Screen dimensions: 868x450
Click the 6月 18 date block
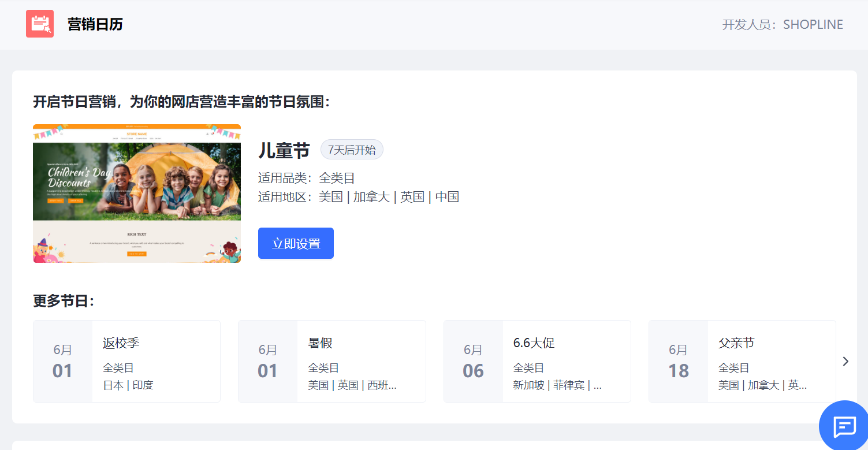678,361
